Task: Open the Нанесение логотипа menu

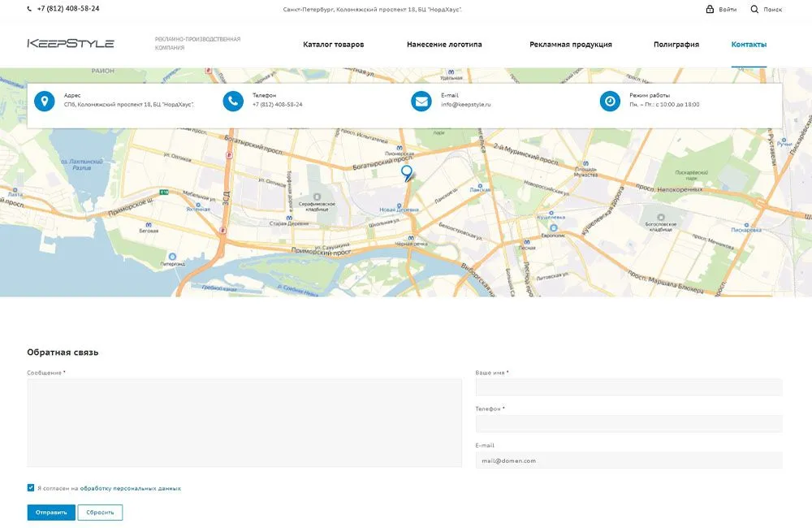Action: 444,45
